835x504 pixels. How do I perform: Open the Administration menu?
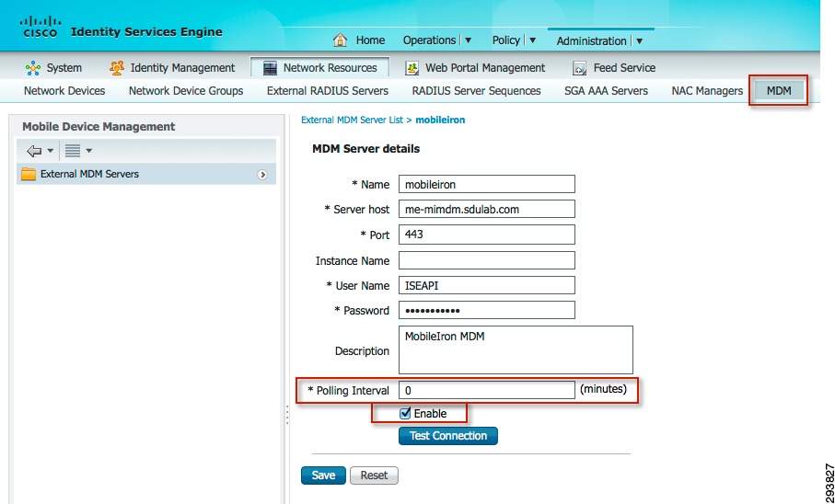coord(591,41)
